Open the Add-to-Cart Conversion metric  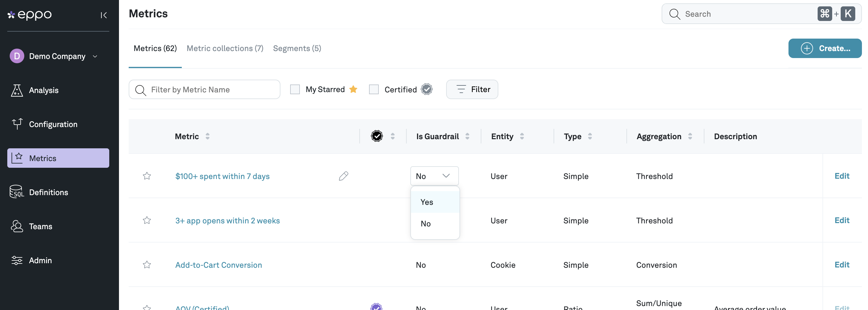coord(218,265)
